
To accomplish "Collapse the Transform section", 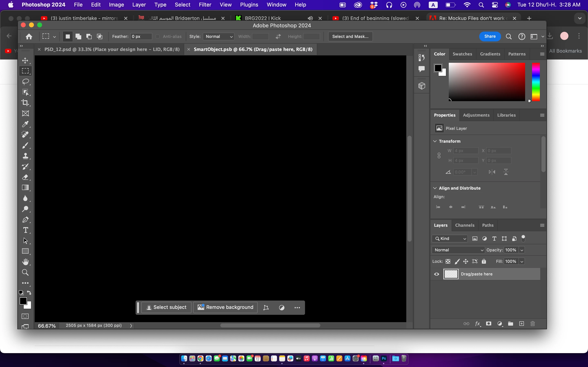I will (435, 141).
